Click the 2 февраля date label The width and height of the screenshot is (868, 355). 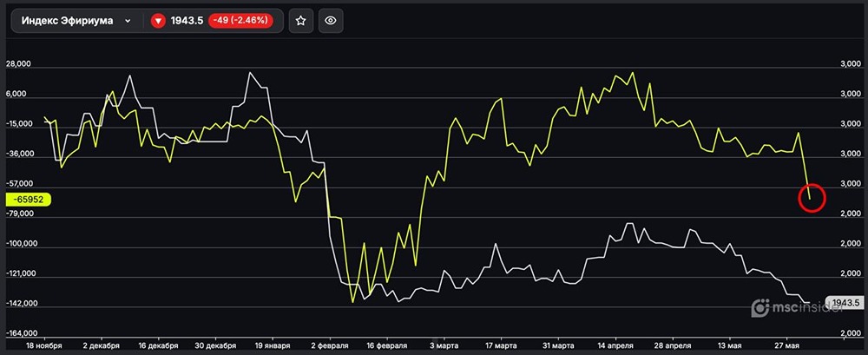(330, 345)
